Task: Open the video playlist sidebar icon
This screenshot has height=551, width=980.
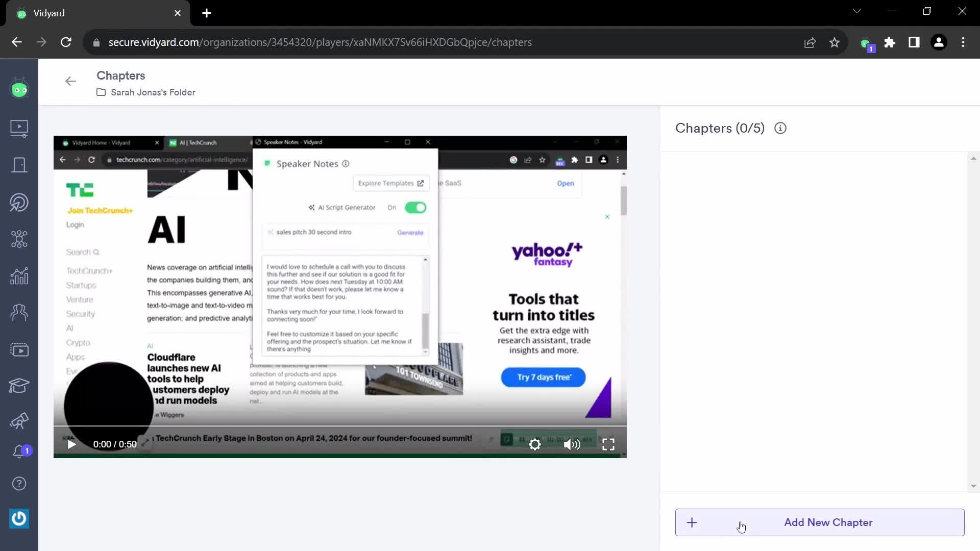Action: pos(19,349)
